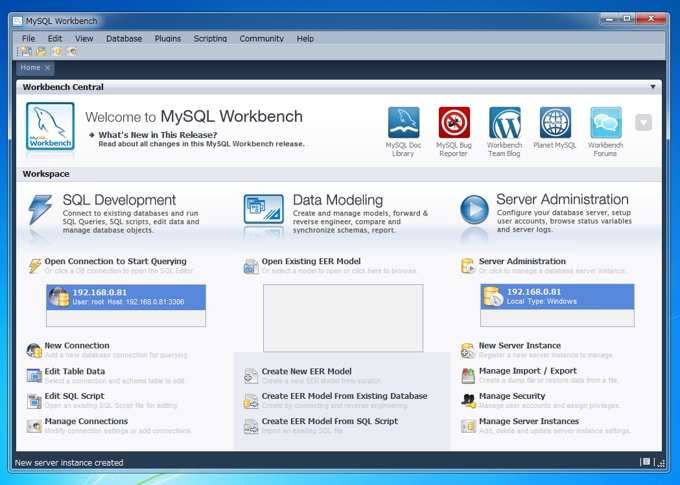Click the icon beside Open Existing EER Model
This screenshot has height=485, width=680.
[251, 266]
